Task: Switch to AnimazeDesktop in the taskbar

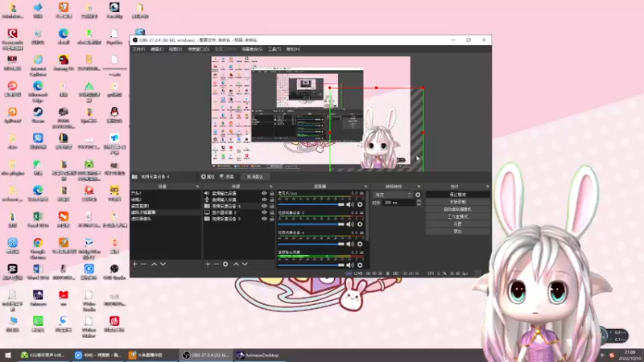Action: (258, 356)
